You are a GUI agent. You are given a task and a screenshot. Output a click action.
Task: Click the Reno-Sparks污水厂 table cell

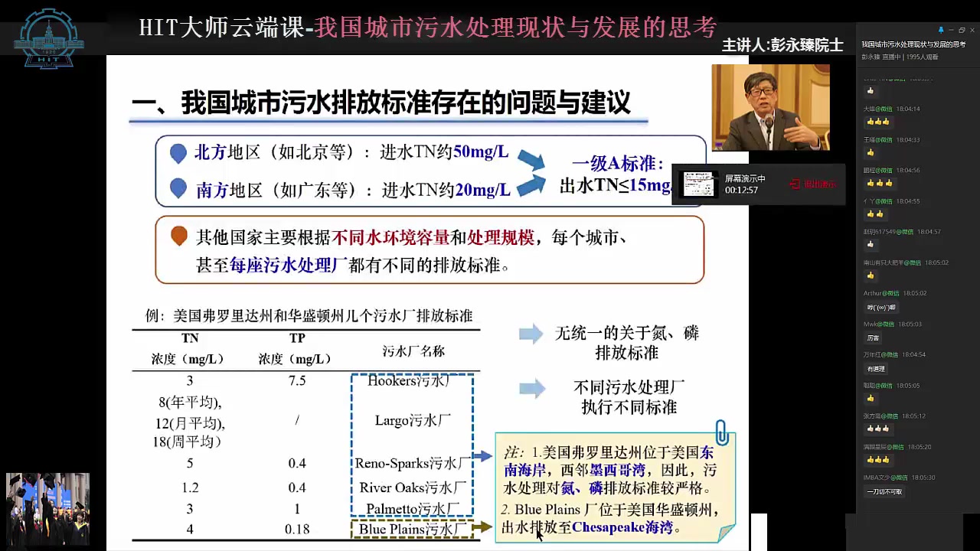coord(413,463)
